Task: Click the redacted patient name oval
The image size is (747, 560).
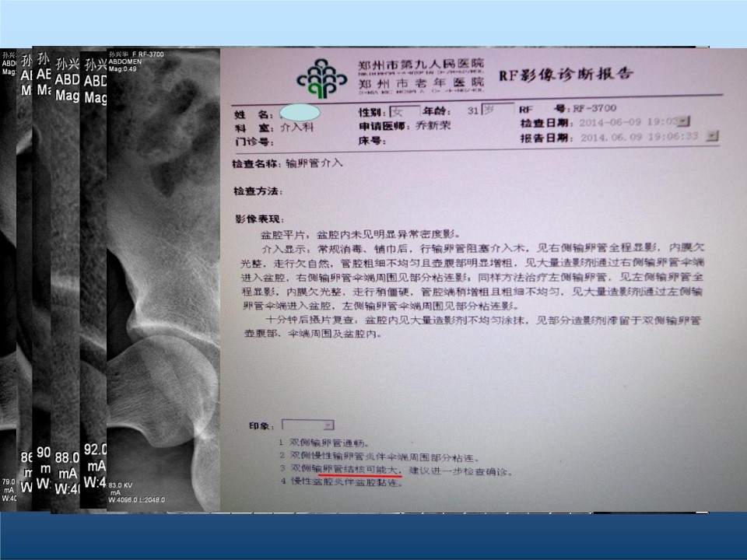Action: click(x=299, y=112)
